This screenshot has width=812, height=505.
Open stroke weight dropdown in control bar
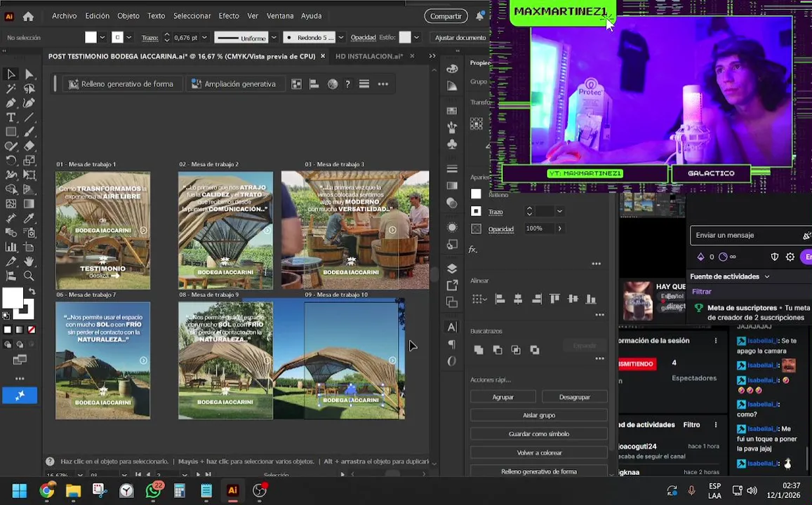pyautogui.click(x=204, y=37)
